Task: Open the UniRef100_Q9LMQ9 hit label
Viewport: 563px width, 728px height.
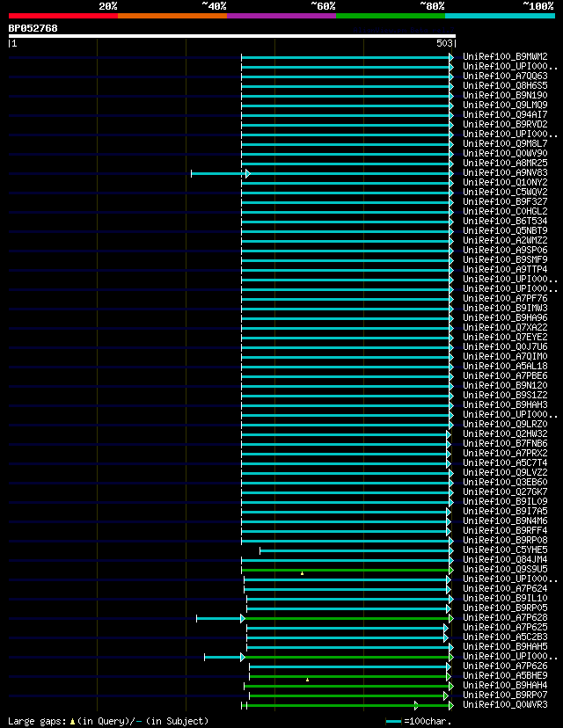Action: [x=505, y=105]
